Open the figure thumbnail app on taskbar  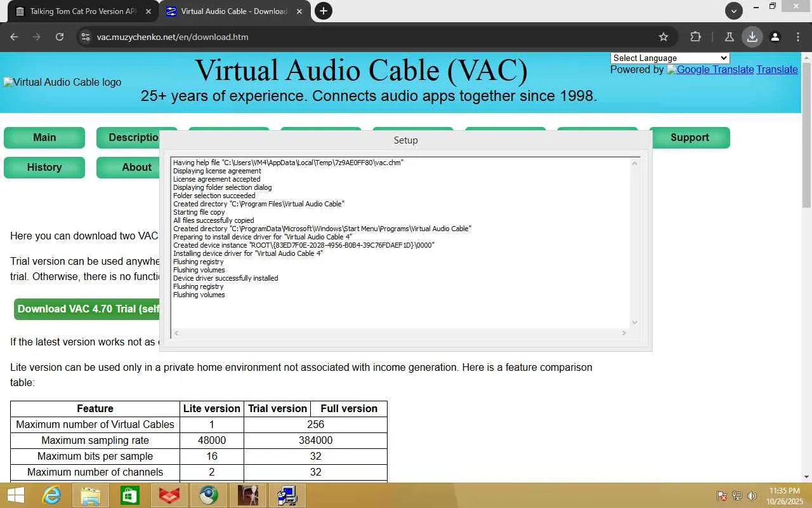point(248,495)
